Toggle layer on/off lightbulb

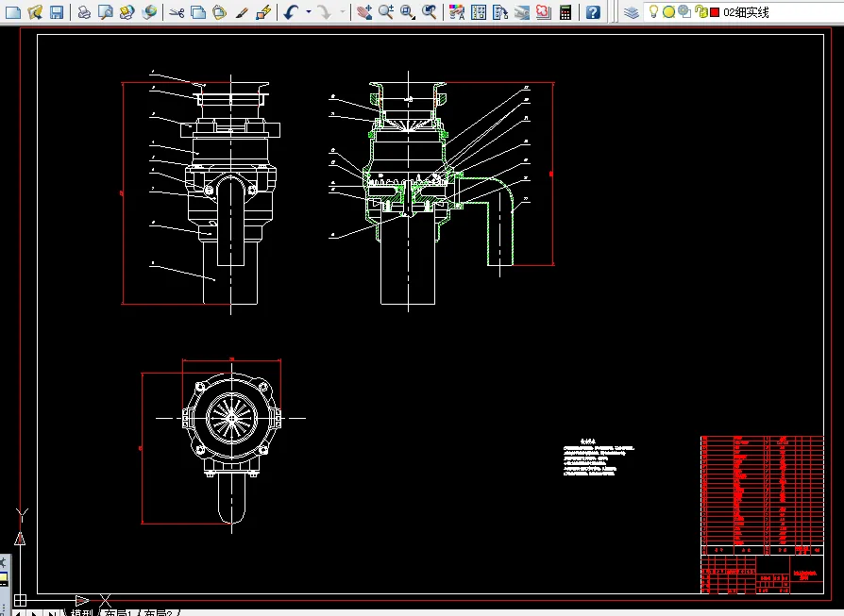click(x=653, y=11)
